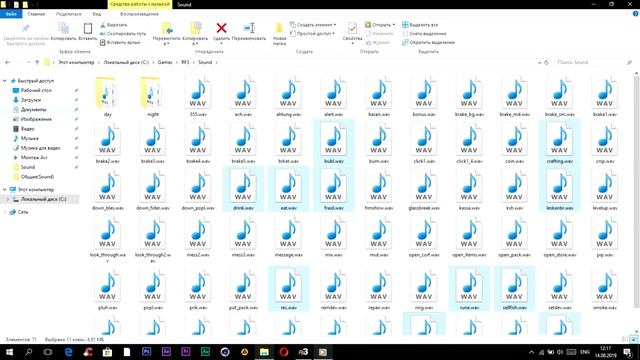Click the Opera browser taskbar icon

[x=284, y=351]
